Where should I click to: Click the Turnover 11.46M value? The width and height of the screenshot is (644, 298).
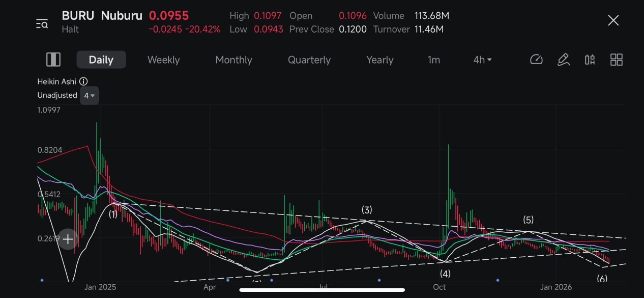coord(429,30)
